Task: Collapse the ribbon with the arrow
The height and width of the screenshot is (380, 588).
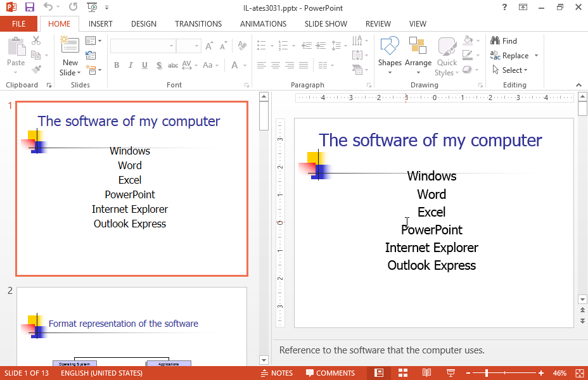Action: click(x=578, y=85)
